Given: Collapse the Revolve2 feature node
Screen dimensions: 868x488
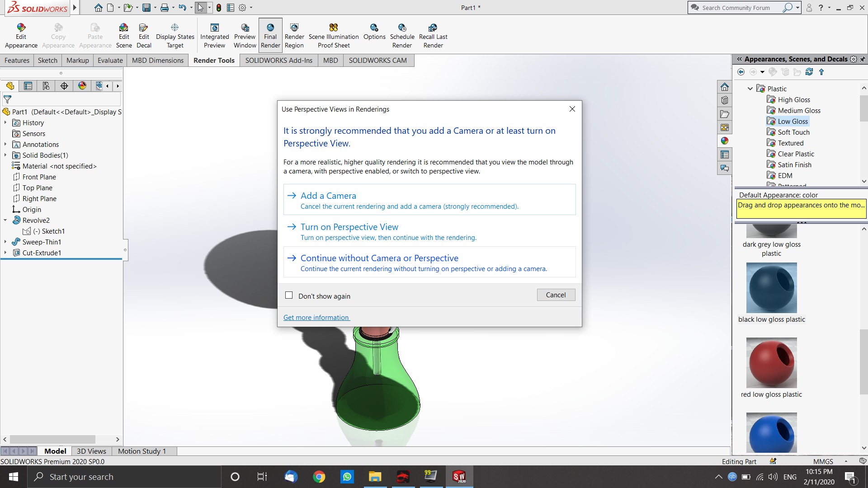Looking at the screenshot, I should [5, 221].
